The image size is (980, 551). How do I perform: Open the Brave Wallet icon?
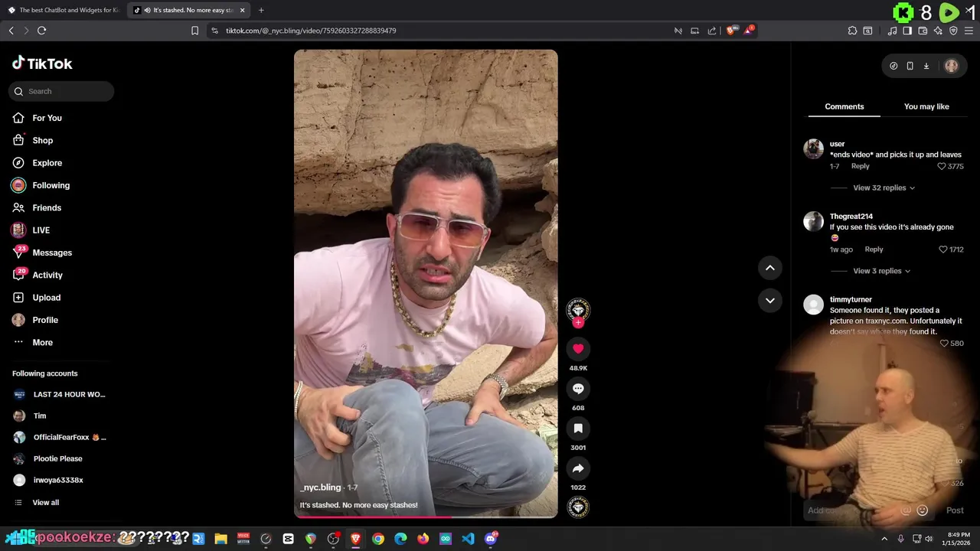(923, 31)
